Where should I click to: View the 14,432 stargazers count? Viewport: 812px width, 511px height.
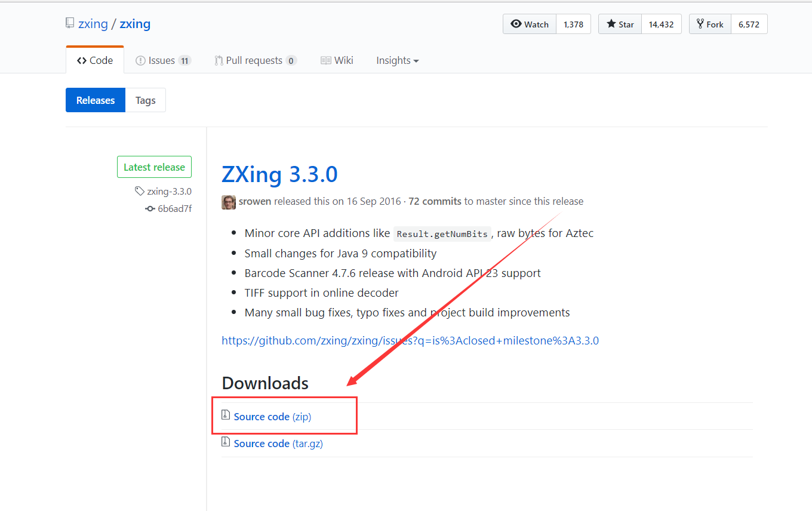pyautogui.click(x=662, y=24)
